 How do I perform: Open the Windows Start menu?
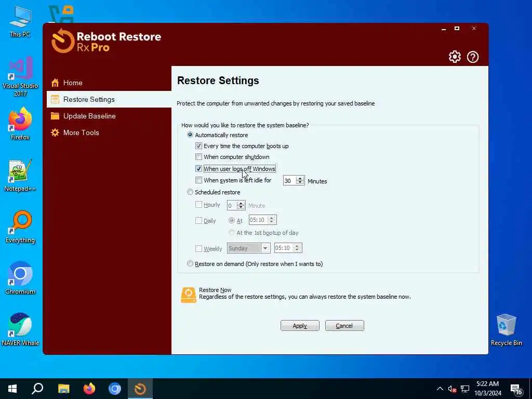(12, 389)
